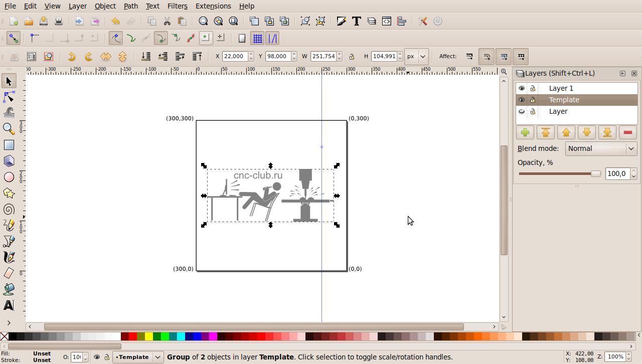This screenshot has height=364, width=642.
Task: Open the Object menu
Action: [x=105, y=6]
